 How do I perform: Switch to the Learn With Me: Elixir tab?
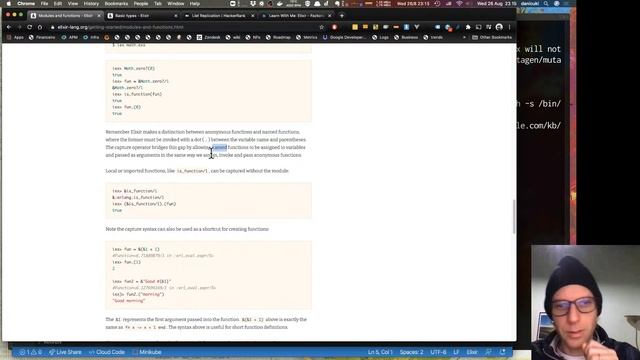pos(296,16)
